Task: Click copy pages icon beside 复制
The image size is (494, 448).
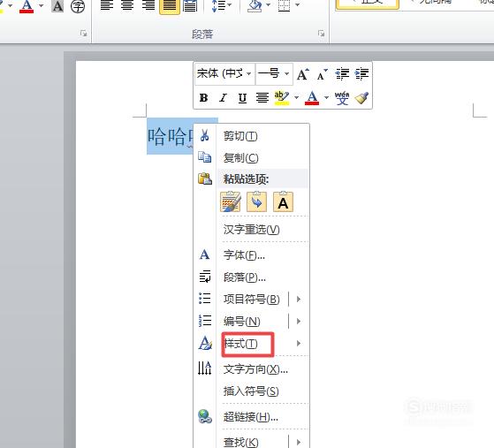Action: click(x=204, y=157)
